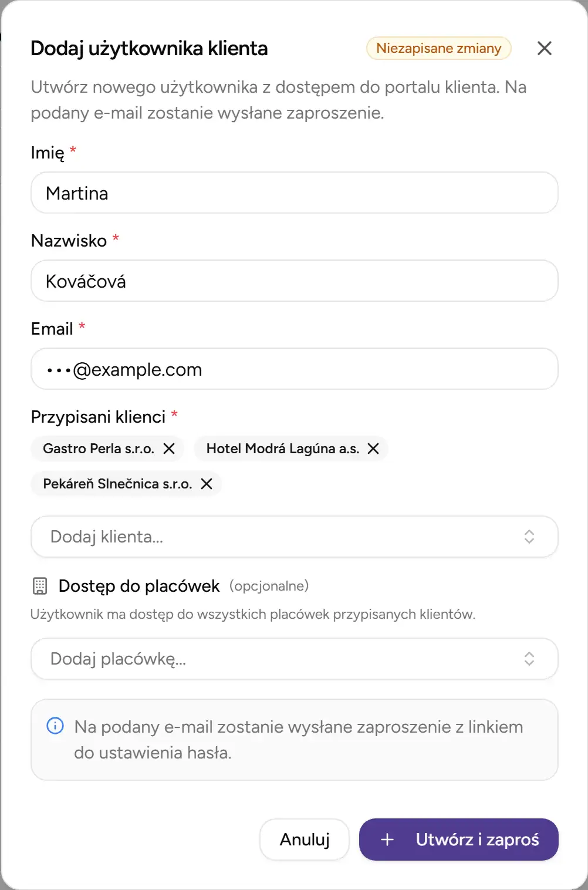
Task: Open the Dodaj placówkę dropdown
Action: tap(293, 658)
